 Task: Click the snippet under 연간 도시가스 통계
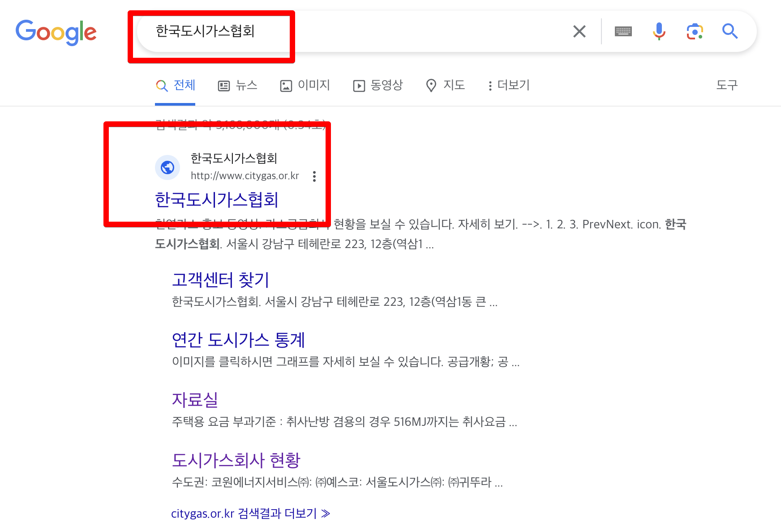(x=346, y=362)
